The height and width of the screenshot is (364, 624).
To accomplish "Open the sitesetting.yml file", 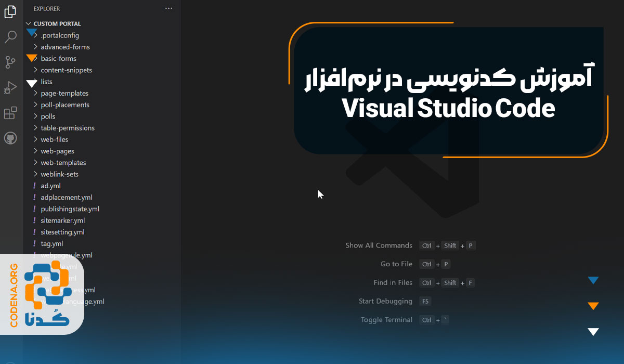I will (x=62, y=232).
